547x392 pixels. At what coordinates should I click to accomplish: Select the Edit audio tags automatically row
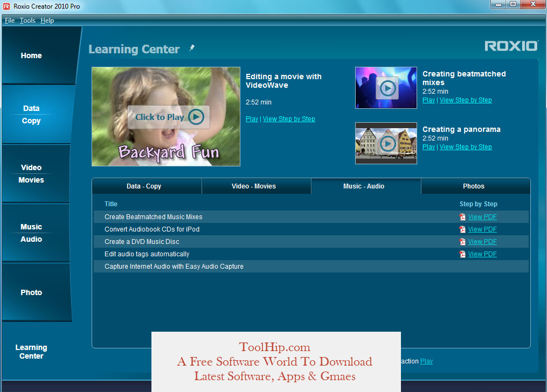pyautogui.click(x=311, y=254)
